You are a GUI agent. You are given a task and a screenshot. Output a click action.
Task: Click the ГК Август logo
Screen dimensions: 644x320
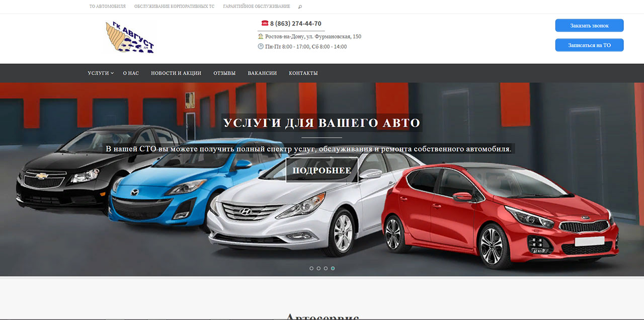(130, 38)
